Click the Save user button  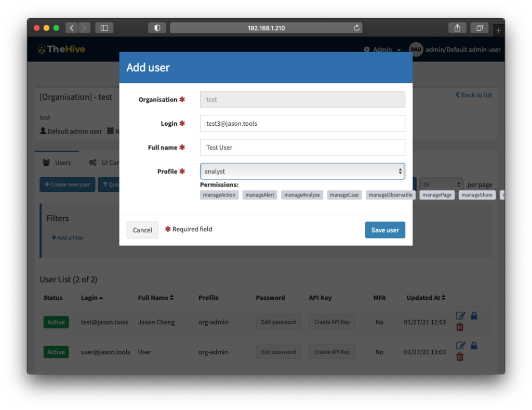point(385,230)
